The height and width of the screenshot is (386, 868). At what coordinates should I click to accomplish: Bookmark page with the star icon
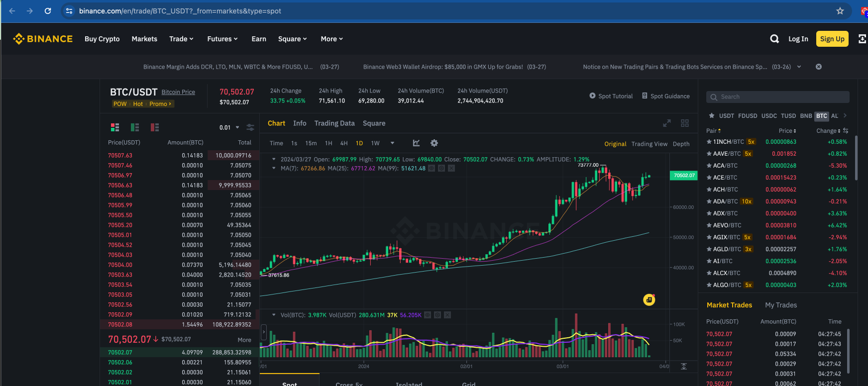pos(840,11)
